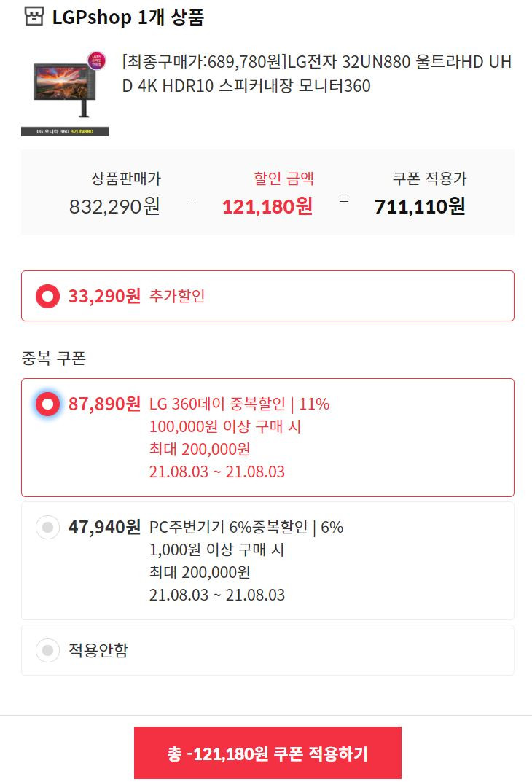This screenshot has width=532, height=782.
Task: Click the LG 모니터 360 caption under thumbnail
Action: point(65,132)
